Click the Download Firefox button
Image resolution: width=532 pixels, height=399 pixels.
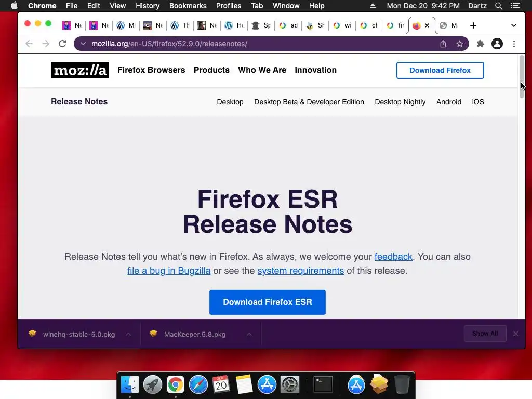tap(440, 70)
